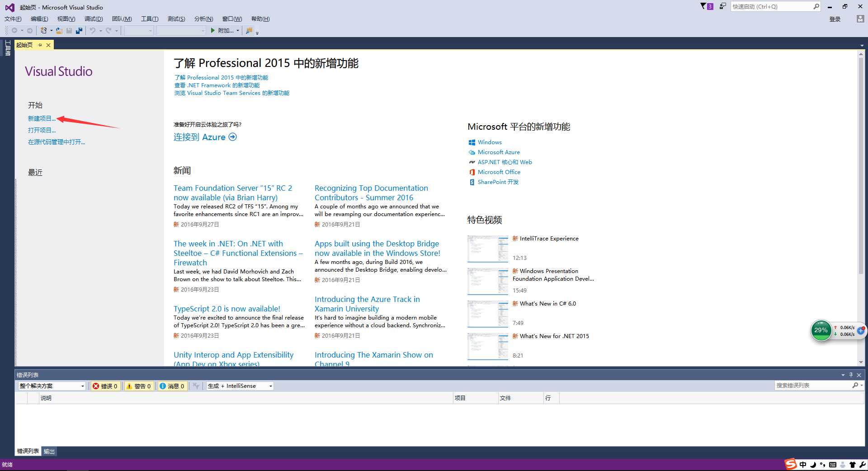Open the TypeScript 2.0 is now available! article
The width and height of the screenshot is (868, 471).
(x=227, y=309)
